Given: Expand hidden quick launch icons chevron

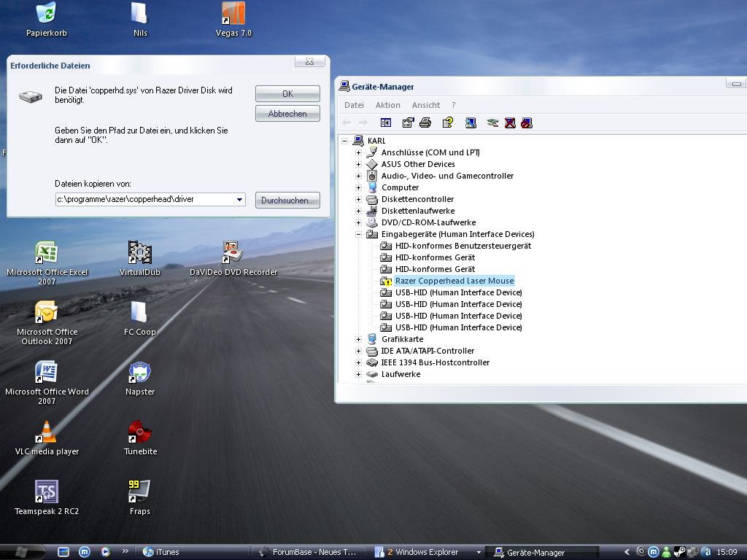Looking at the screenshot, I should (125, 551).
